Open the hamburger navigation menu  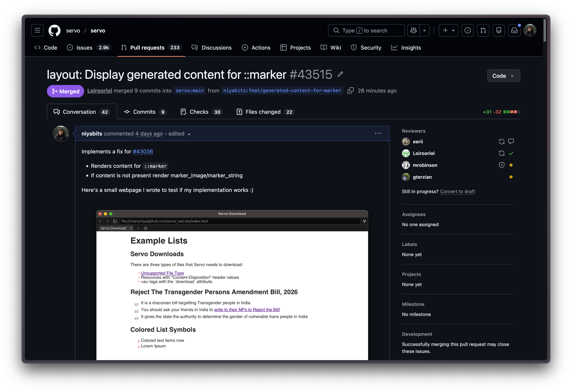point(37,31)
